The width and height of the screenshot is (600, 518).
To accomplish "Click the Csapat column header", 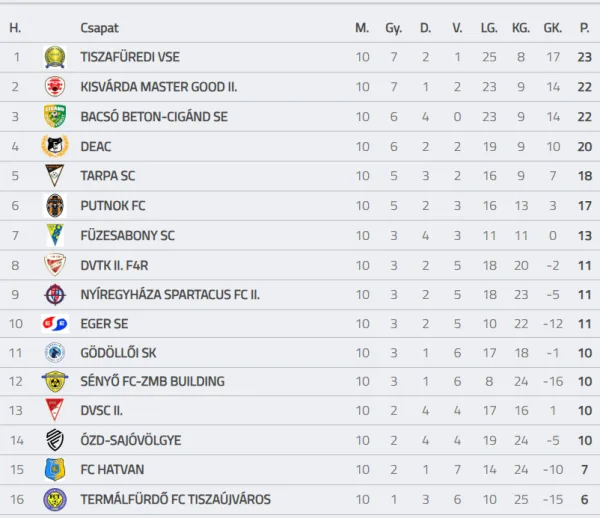I will 99,28.
